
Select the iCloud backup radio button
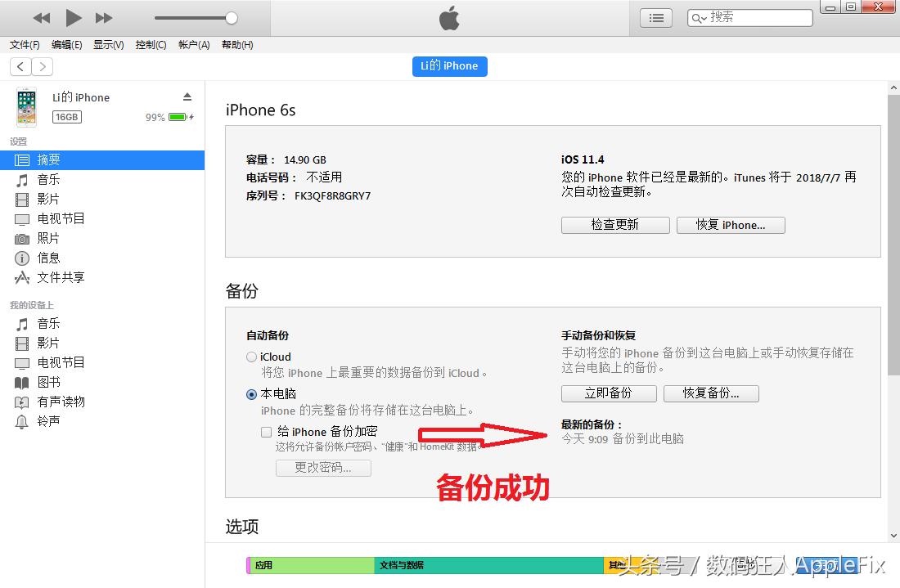251,357
